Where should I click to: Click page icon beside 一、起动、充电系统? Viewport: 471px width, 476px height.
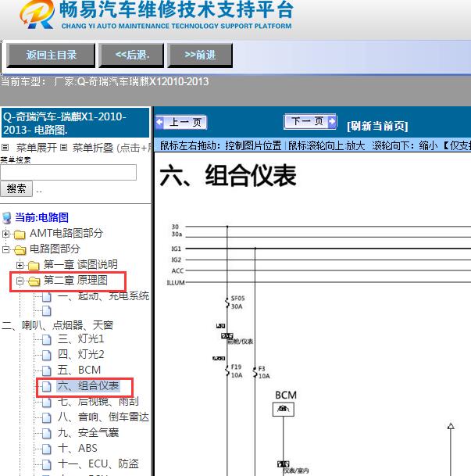click(x=46, y=297)
